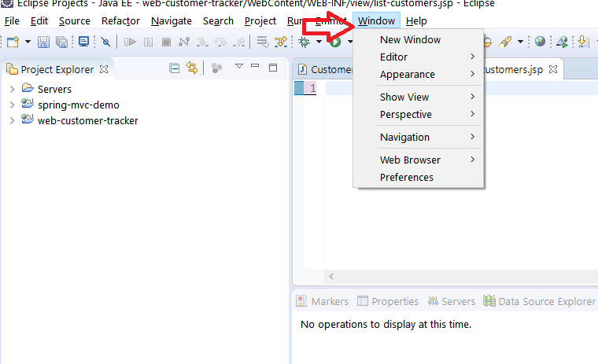598x364 pixels.
Task: Select the web-customer-tracker project
Action: click(87, 121)
